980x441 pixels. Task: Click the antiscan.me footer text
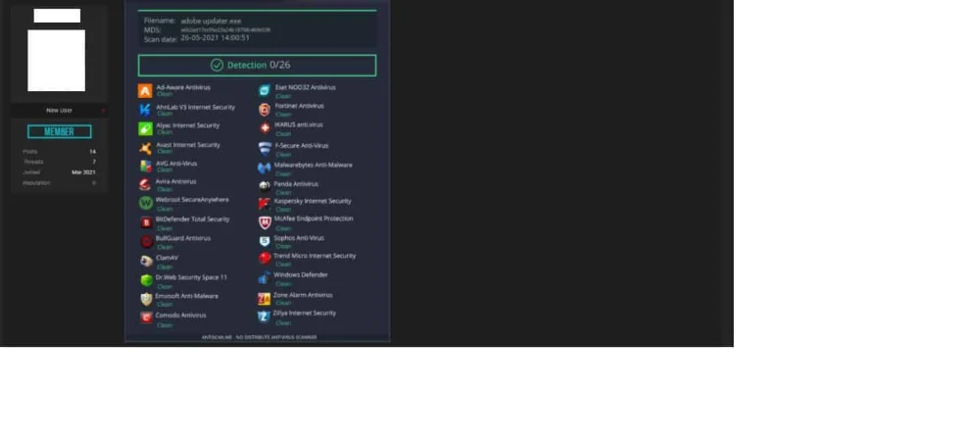pos(259,337)
